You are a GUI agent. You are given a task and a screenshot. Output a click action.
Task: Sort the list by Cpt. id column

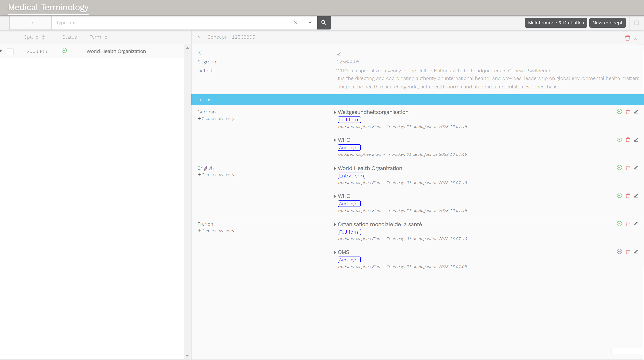click(x=43, y=37)
